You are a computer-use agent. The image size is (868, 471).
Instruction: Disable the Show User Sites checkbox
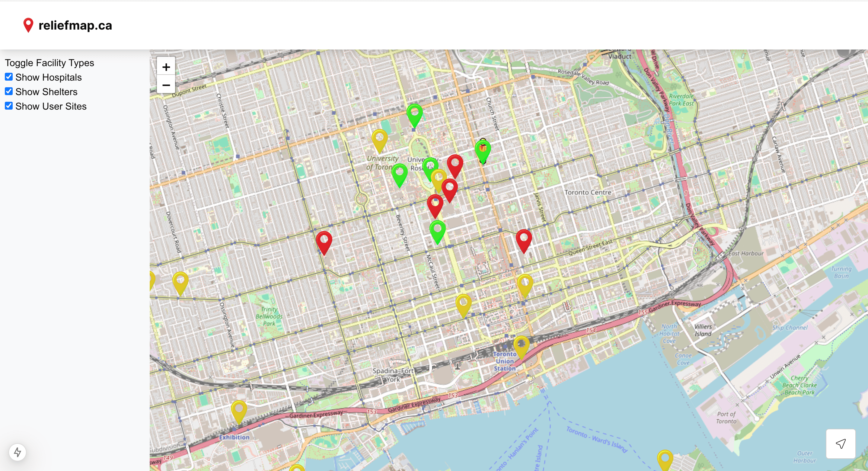click(9, 106)
